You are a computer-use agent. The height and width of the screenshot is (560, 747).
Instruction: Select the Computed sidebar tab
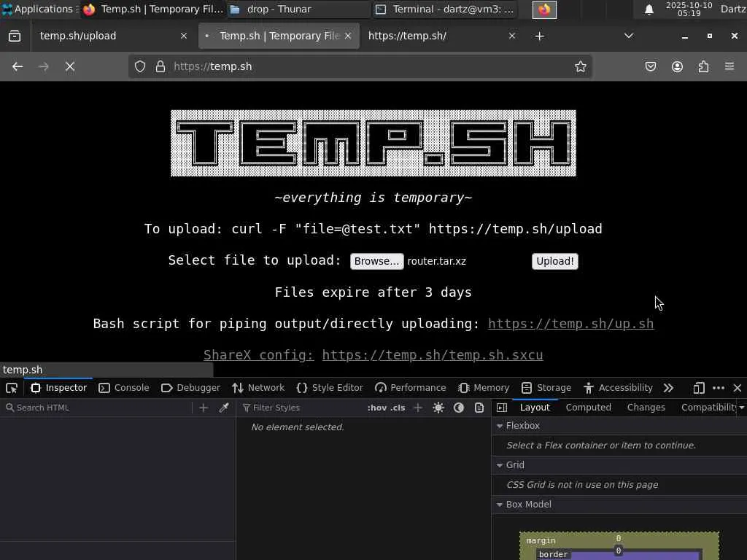tap(589, 408)
